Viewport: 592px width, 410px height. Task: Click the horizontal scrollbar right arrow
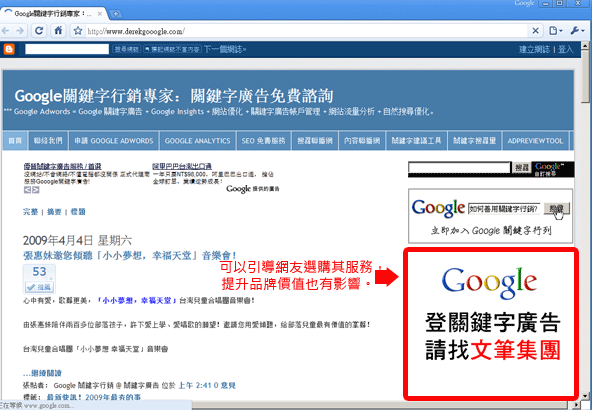tap(577, 405)
